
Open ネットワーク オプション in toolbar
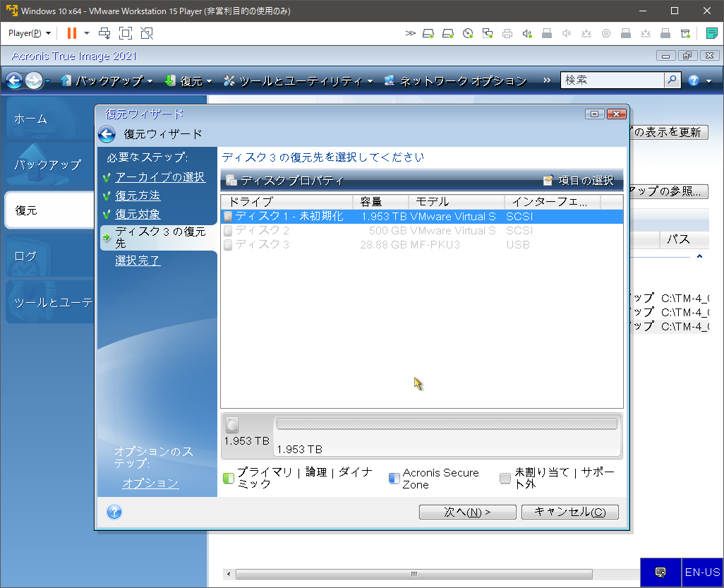[x=455, y=81]
